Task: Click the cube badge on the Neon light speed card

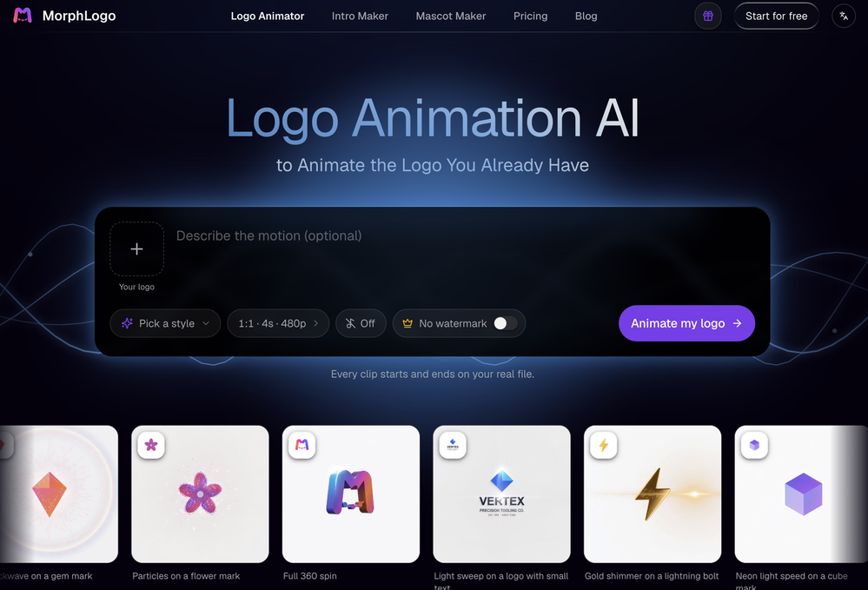Action: pyautogui.click(x=754, y=445)
